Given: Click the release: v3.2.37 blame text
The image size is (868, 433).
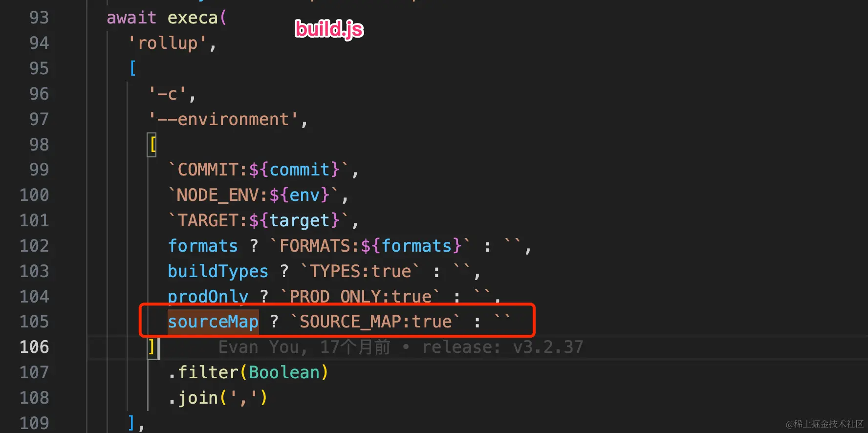Looking at the screenshot, I should pyautogui.click(x=503, y=347).
